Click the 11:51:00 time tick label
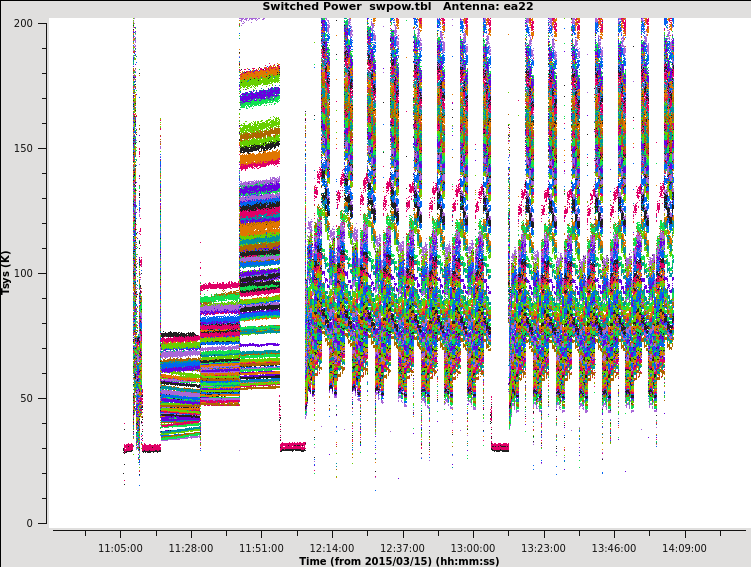The width and height of the screenshot is (751, 567). tap(261, 548)
